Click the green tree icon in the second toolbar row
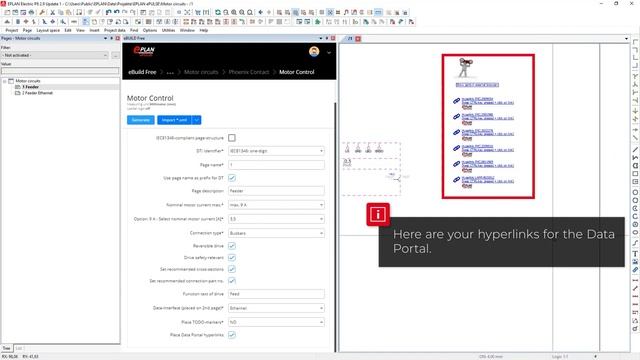 (x=318, y=22)
